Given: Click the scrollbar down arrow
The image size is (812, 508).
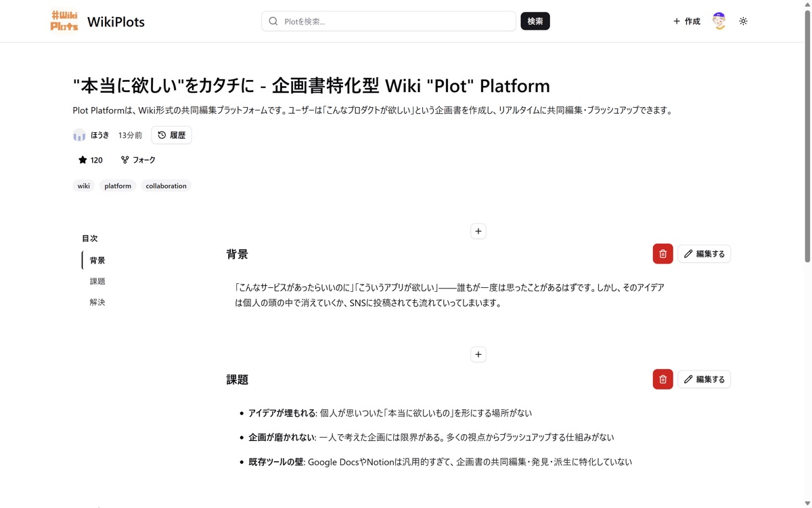Looking at the screenshot, I should point(807,503).
